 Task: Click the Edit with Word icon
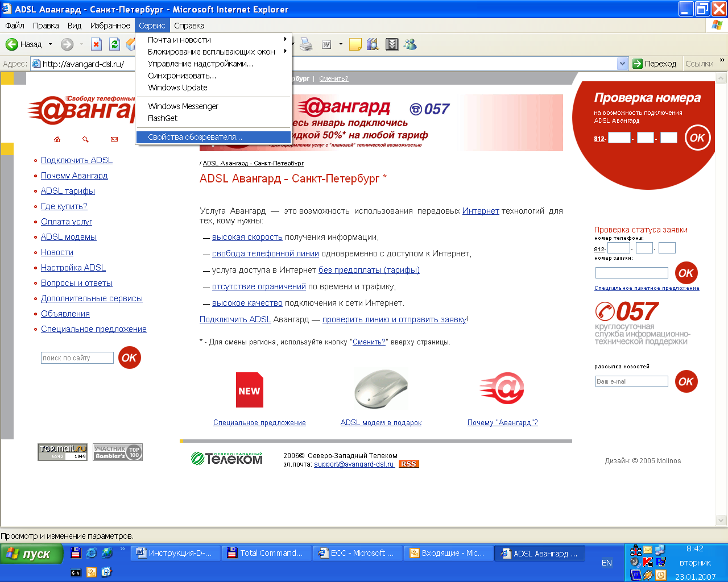pos(326,44)
